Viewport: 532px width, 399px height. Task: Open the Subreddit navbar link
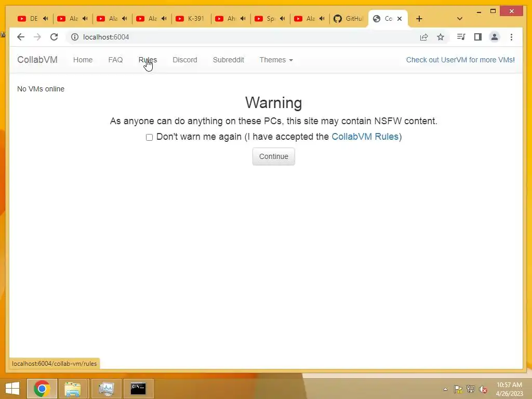229,60
